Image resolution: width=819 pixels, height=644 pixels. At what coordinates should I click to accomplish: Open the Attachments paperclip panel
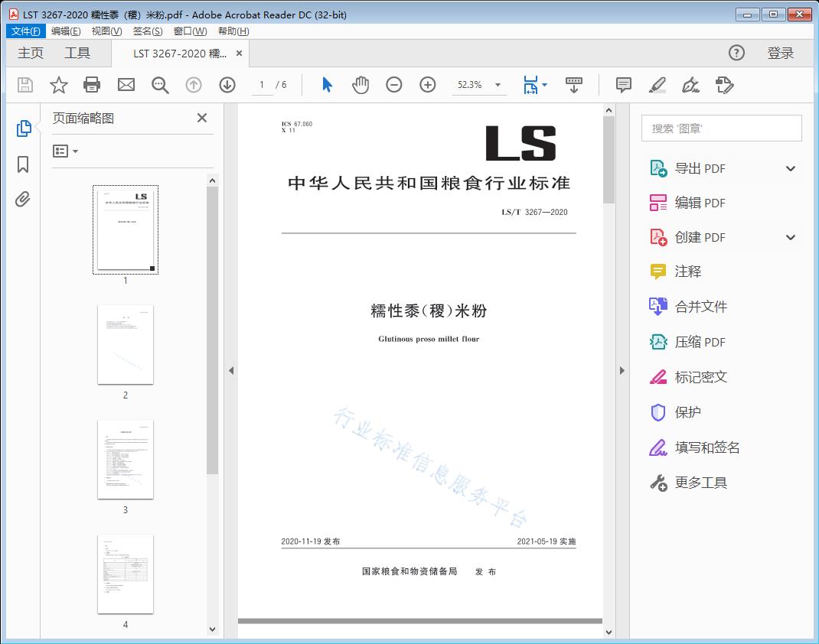(x=22, y=200)
